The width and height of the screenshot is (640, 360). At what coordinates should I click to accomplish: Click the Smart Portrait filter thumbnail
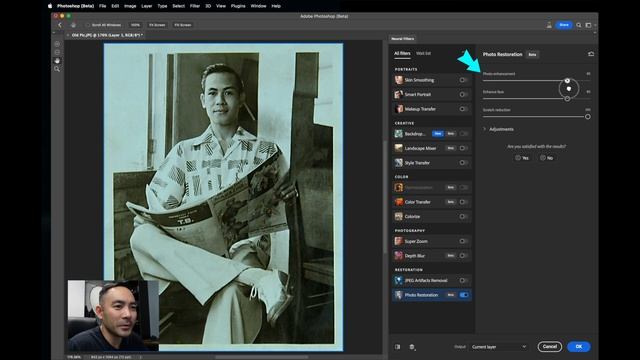398,94
